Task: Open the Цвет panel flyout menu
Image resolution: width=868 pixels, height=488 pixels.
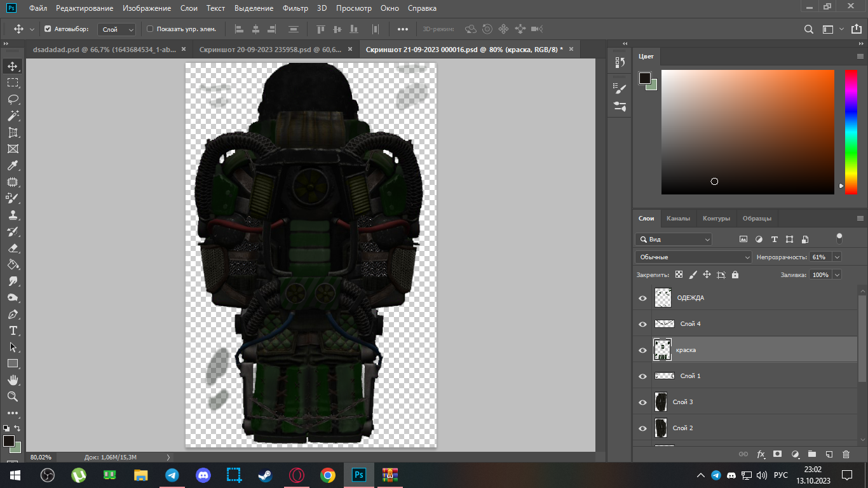Action: (x=860, y=57)
